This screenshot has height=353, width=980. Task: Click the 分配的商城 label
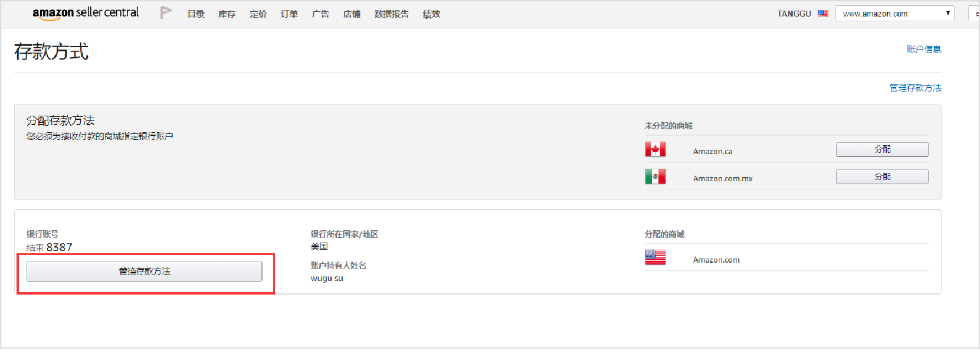pyautogui.click(x=664, y=234)
